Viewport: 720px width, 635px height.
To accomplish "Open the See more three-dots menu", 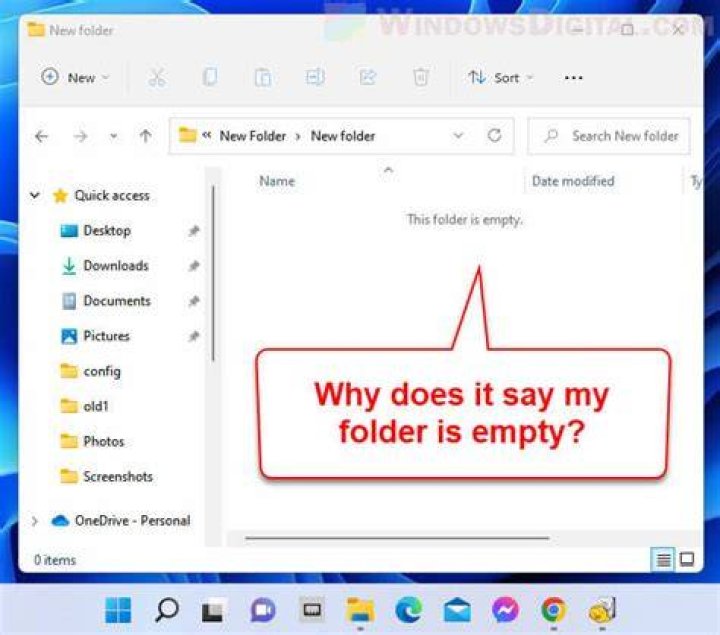I will click(x=574, y=78).
